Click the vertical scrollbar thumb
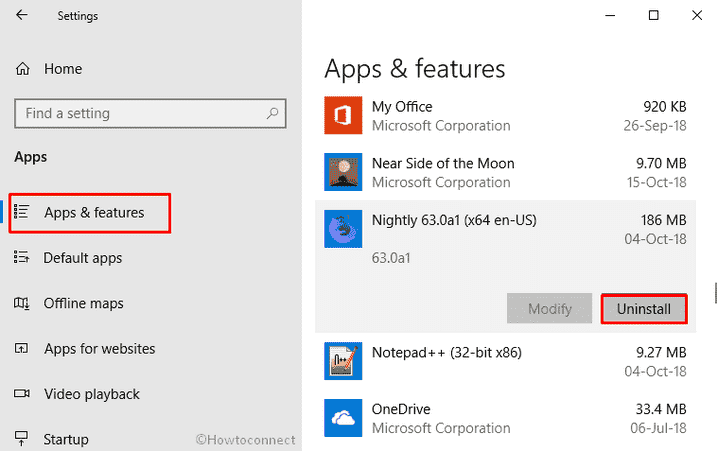This screenshot has width=717, height=451. click(715, 293)
